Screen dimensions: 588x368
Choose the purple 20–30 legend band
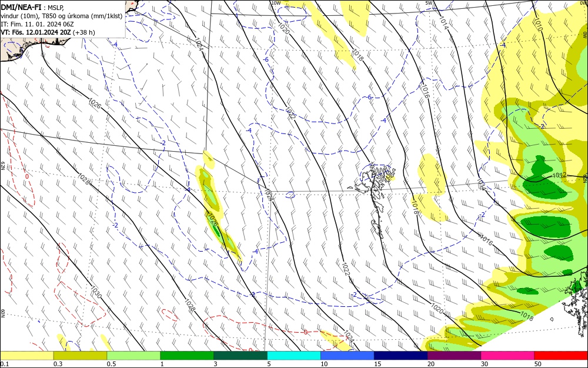[x=454, y=356]
